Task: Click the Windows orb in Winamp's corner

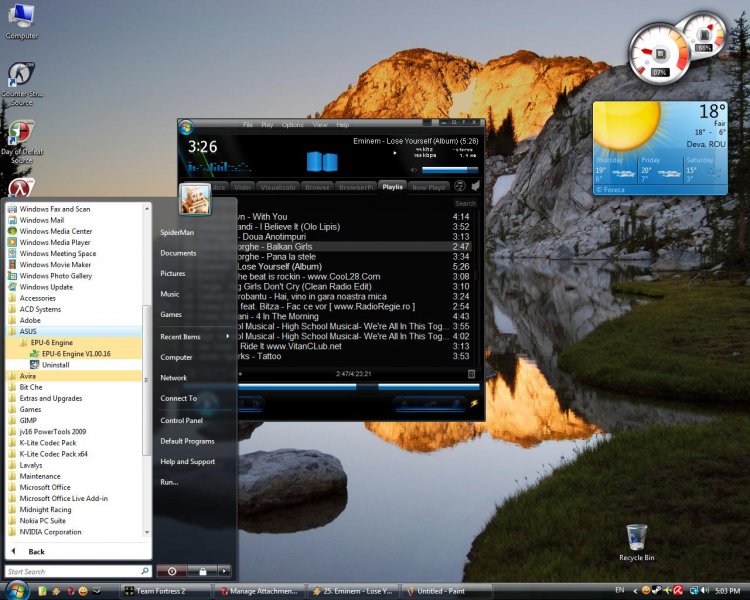Action: (186, 127)
